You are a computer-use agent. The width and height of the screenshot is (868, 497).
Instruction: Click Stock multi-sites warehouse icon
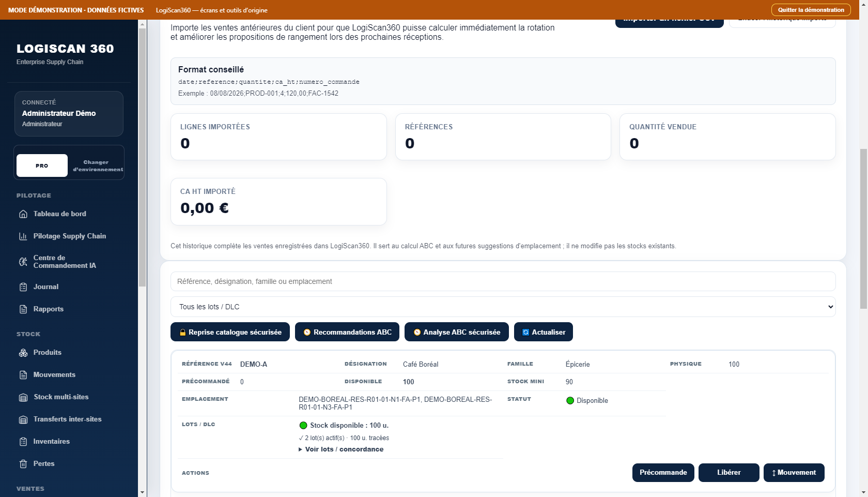(23, 397)
